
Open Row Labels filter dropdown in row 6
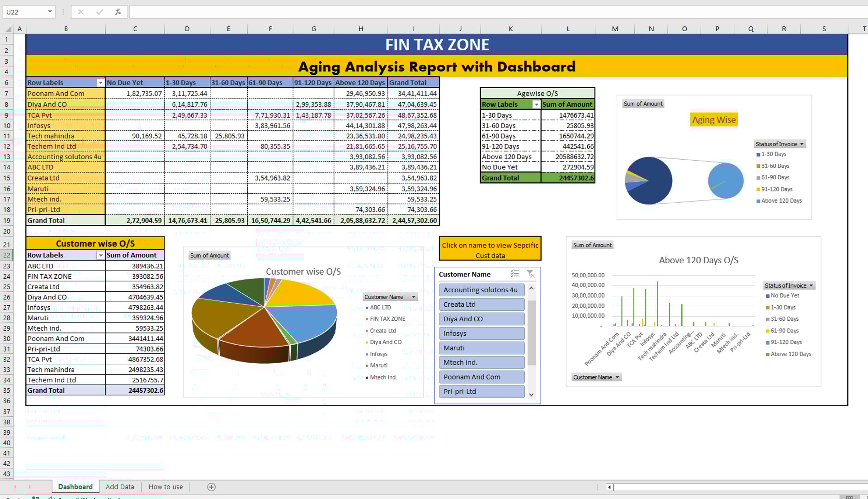(100, 83)
